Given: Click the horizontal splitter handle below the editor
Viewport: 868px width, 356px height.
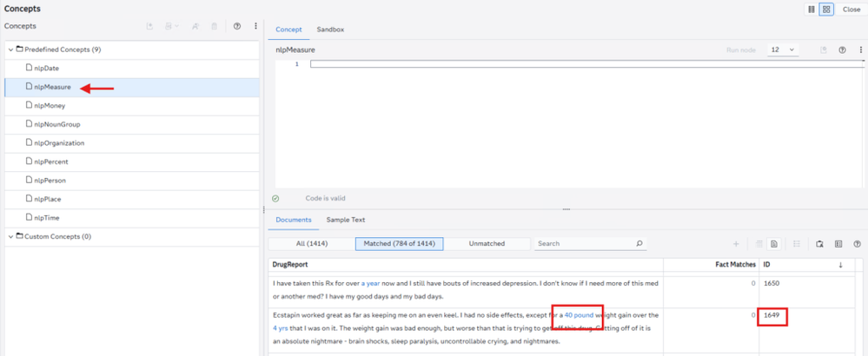Looking at the screenshot, I should pos(567,209).
